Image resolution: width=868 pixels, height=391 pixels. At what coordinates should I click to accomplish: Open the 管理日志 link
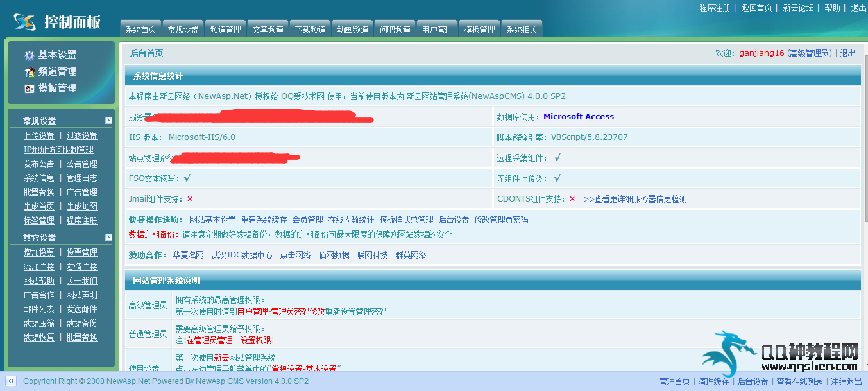point(82,178)
